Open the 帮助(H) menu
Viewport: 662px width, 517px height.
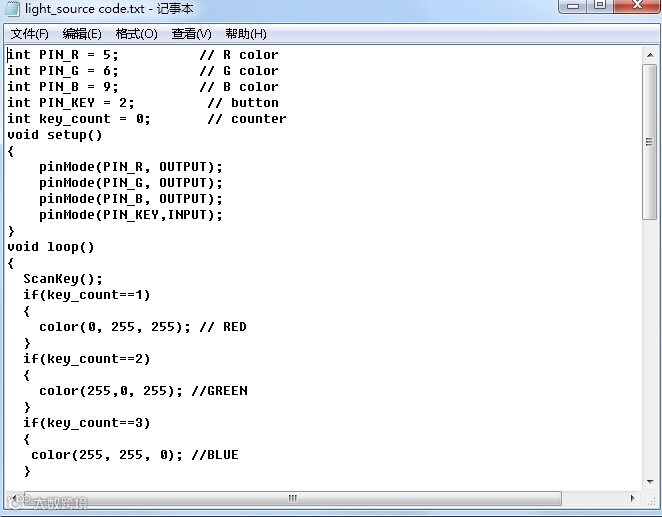[x=245, y=34]
